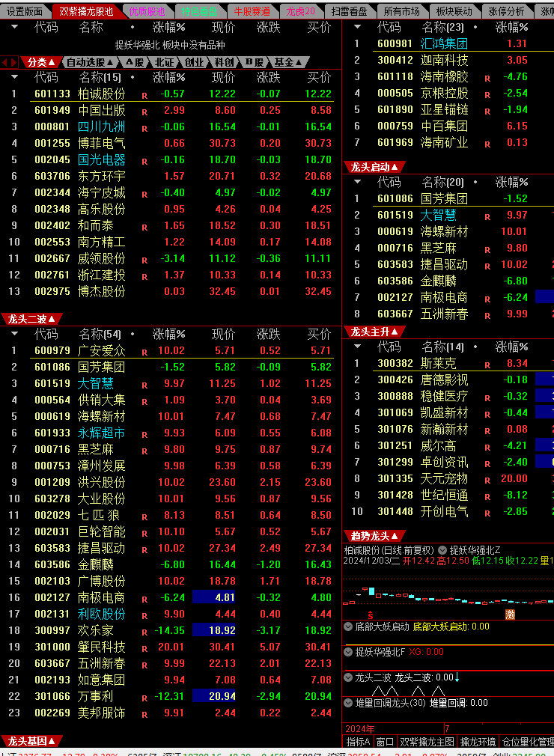The height and width of the screenshot is (756, 554).
Task: Click the R marker next to 七匹狼
Action: click(x=144, y=517)
